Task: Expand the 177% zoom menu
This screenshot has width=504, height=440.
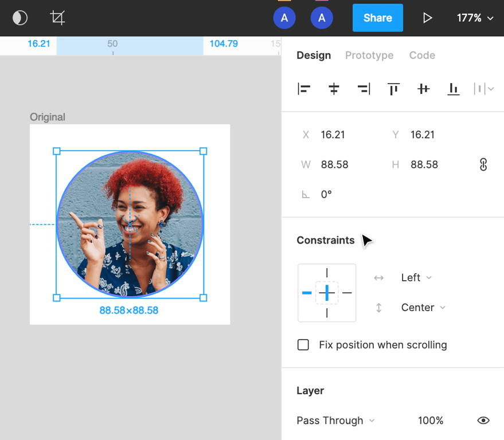Action: [x=475, y=18]
